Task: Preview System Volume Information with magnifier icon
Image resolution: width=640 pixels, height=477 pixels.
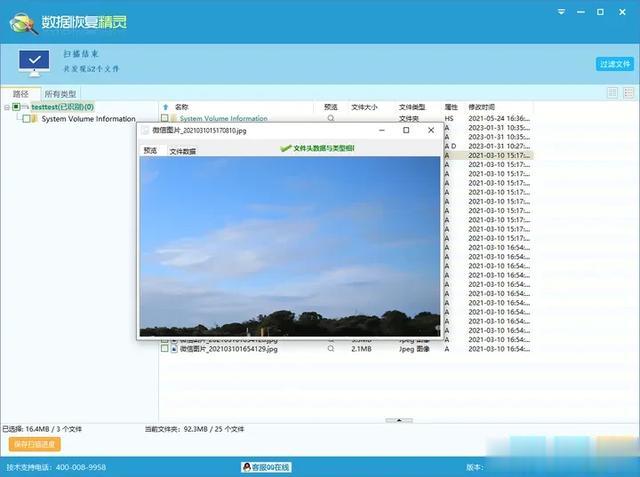Action: click(331, 118)
